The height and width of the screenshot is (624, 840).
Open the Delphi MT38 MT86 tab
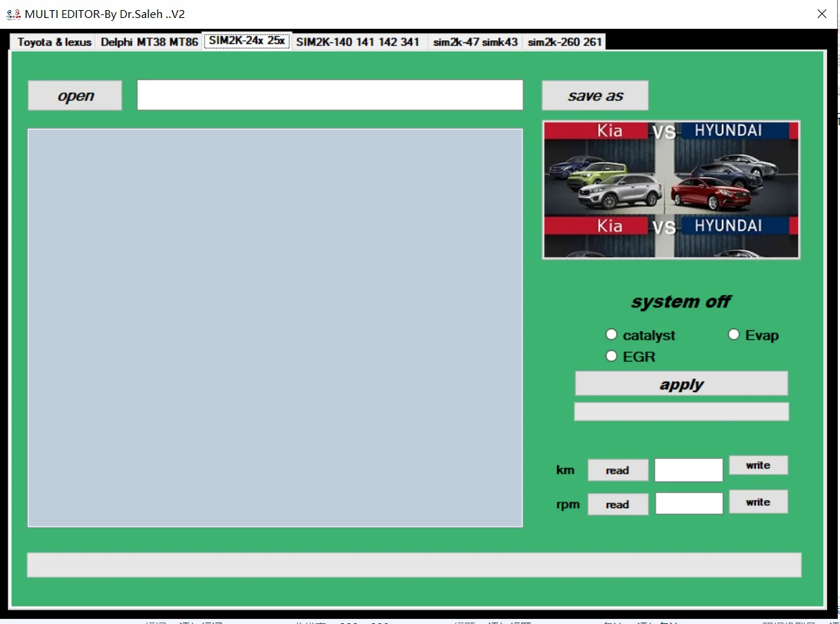(149, 42)
